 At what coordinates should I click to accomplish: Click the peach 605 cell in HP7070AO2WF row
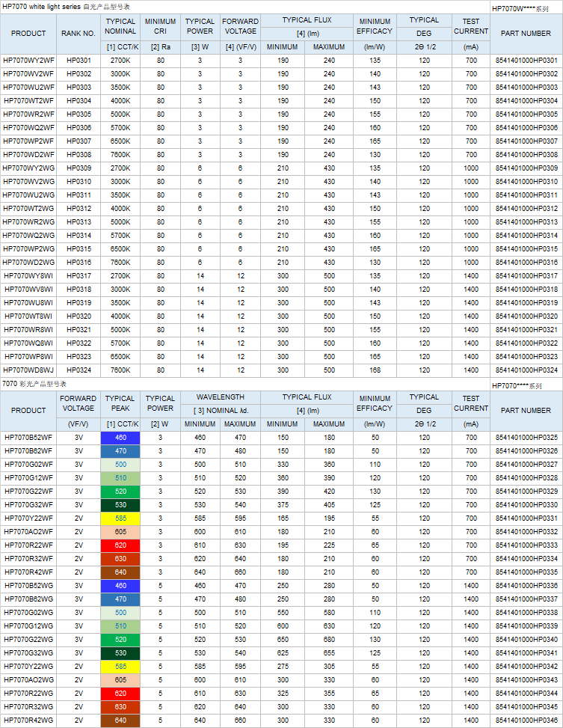tap(120, 532)
